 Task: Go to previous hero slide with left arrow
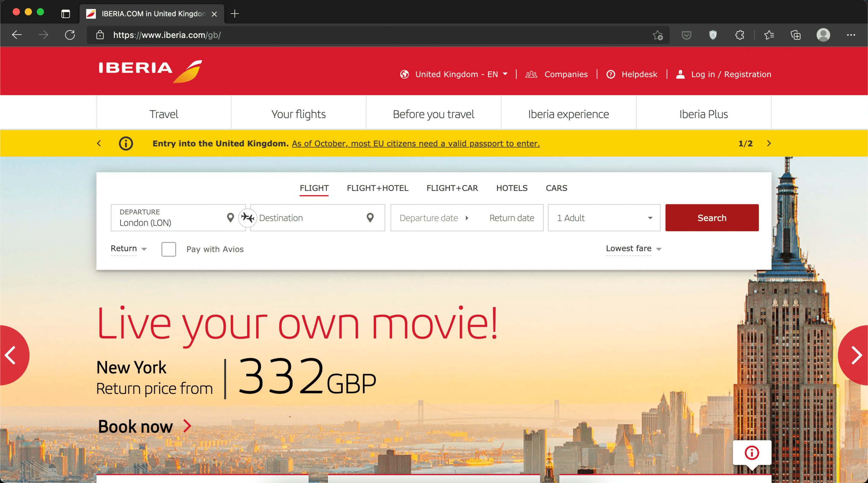[11, 355]
